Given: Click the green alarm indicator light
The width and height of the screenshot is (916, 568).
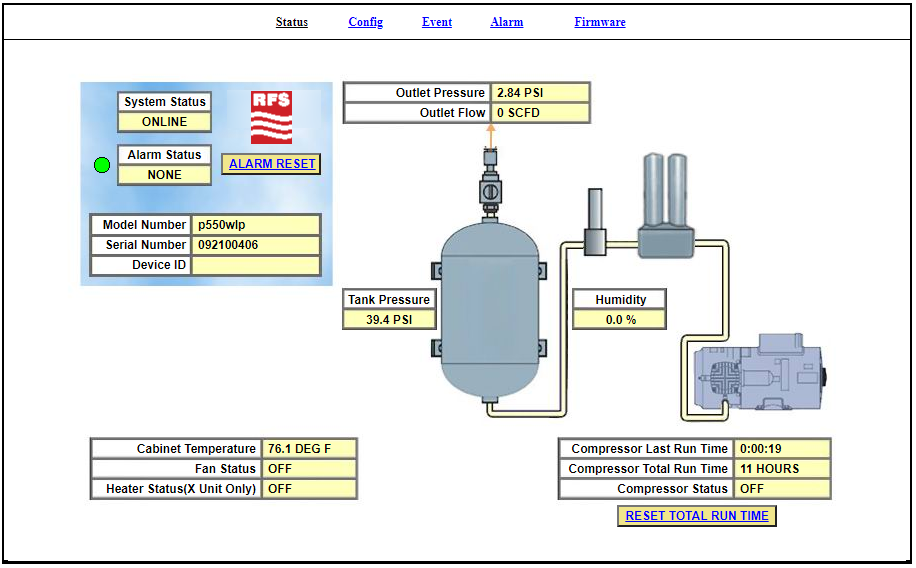Looking at the screenshot, I should coord(102,165).
